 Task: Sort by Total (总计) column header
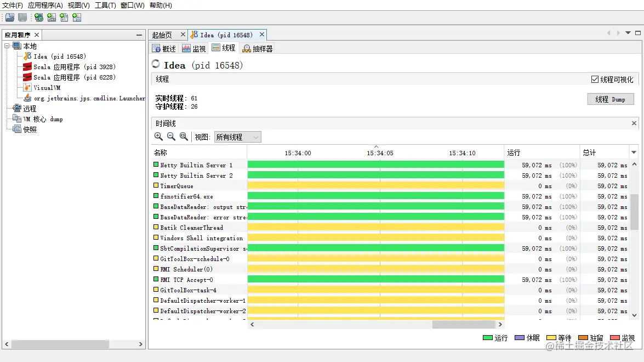pos(605,152)
